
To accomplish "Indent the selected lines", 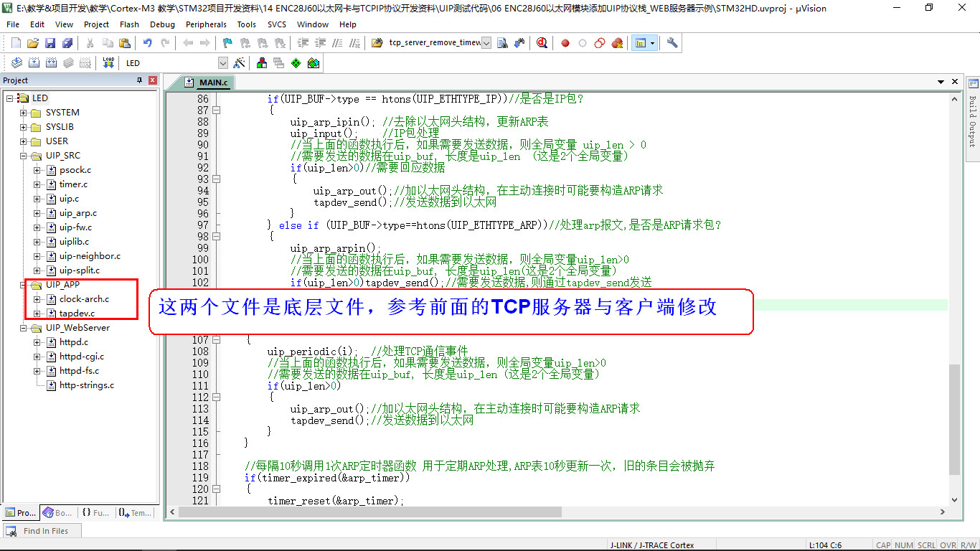I will coord(303,43).
